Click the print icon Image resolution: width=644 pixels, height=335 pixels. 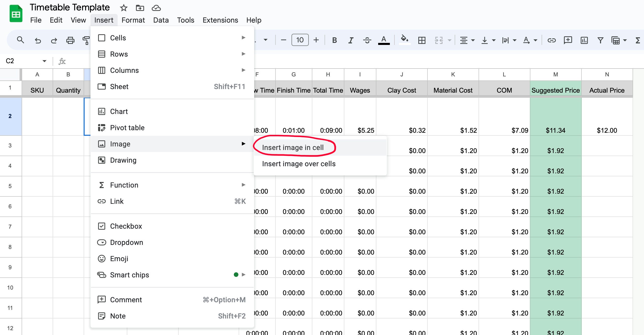click(71, 40)
